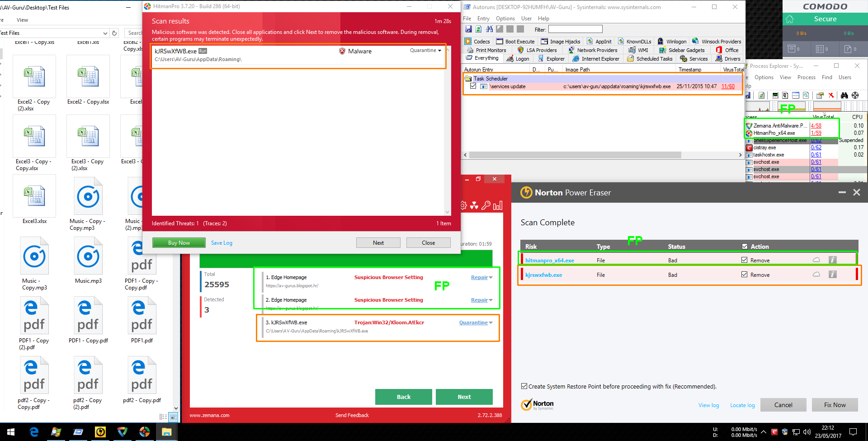The height and width of the screenshot is (441, 868).
Task: Click the 4/58 VirusTotal link for Zemana
Action: click(816, 126)
